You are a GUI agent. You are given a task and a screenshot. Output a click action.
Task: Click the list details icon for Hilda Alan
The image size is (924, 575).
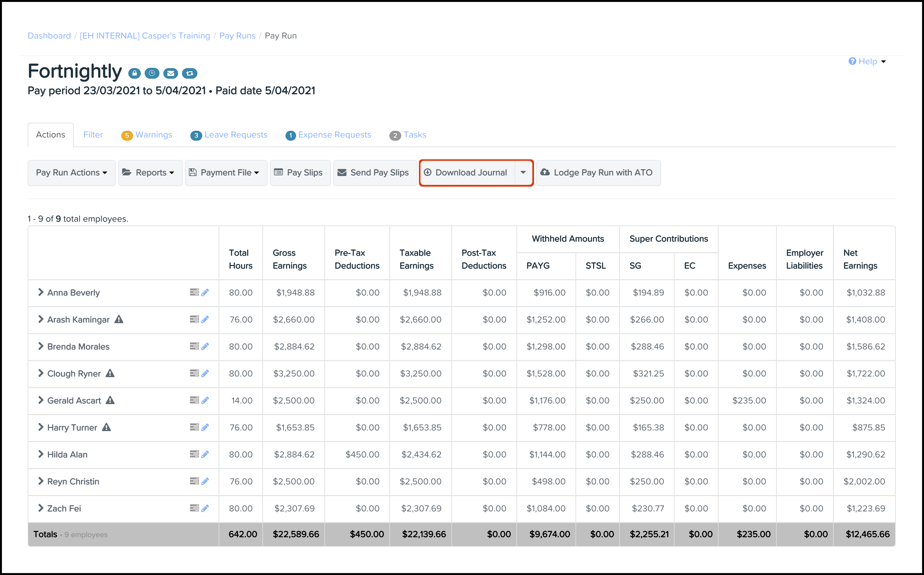(x=194, y=454)
